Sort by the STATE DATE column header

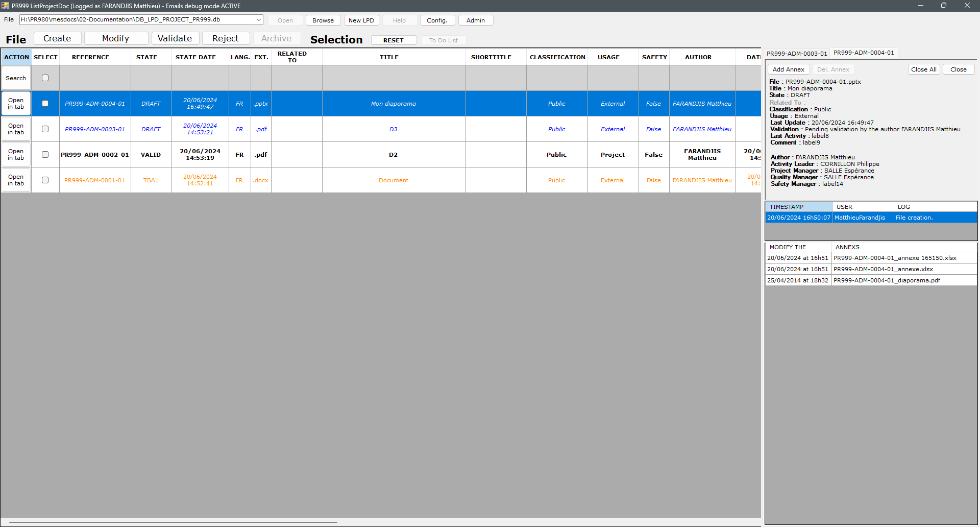click(195, 57)
